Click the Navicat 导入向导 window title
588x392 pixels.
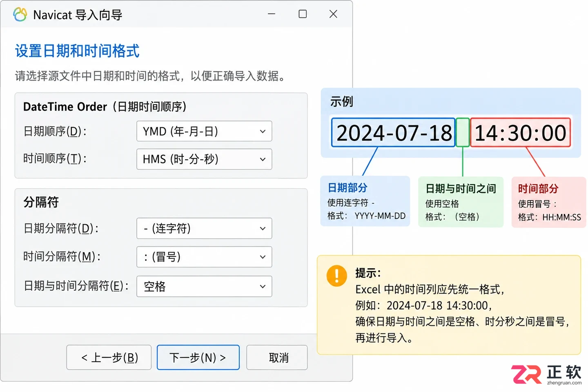coord(78,15)
